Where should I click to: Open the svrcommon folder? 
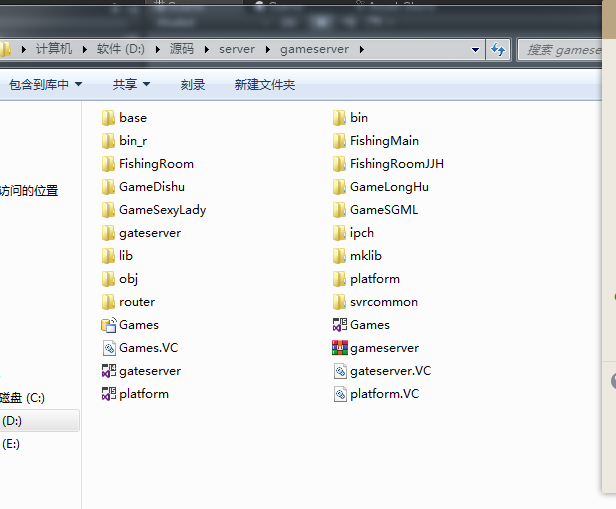(x=383, y=302)
